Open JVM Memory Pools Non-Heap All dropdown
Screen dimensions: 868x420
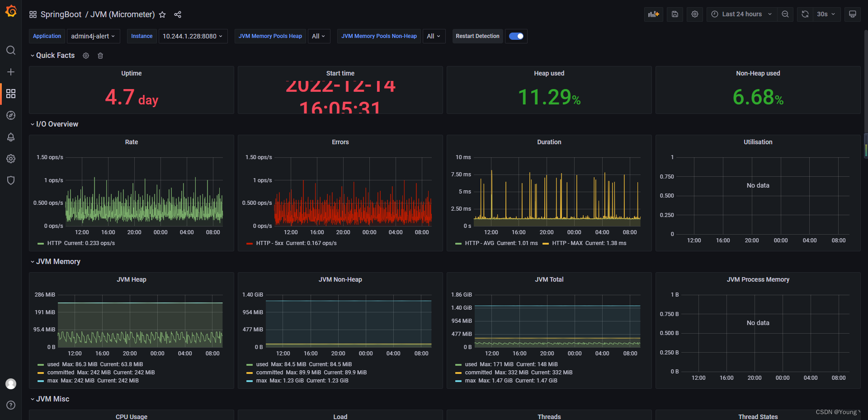point(434,36)
